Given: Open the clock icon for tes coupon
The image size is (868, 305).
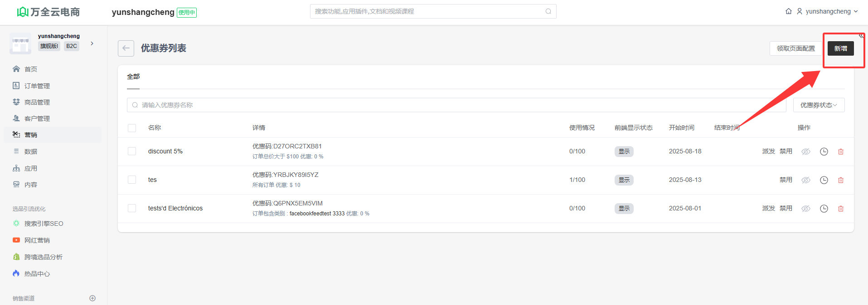Looking at the screenshot, I should (x=824, y=180).
